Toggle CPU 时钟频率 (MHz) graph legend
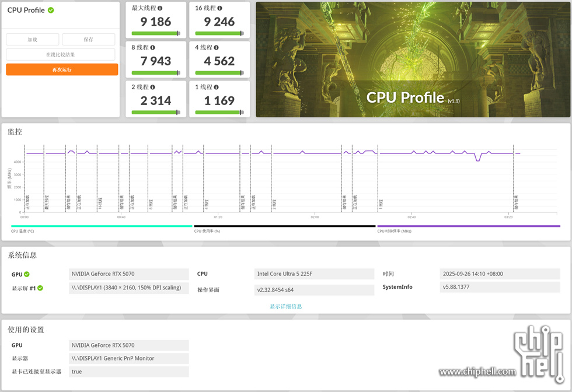Image resolution: width=572 pixels, height=392 pixels. coord(469,228)
